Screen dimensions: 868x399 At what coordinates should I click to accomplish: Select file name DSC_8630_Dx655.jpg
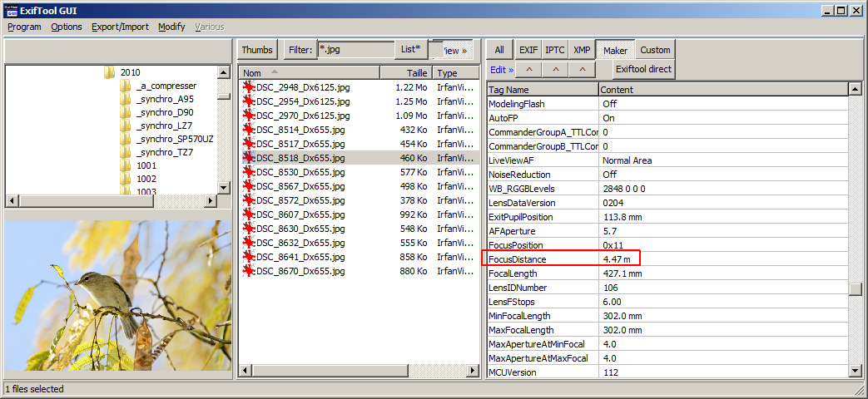tap(300, 229)
